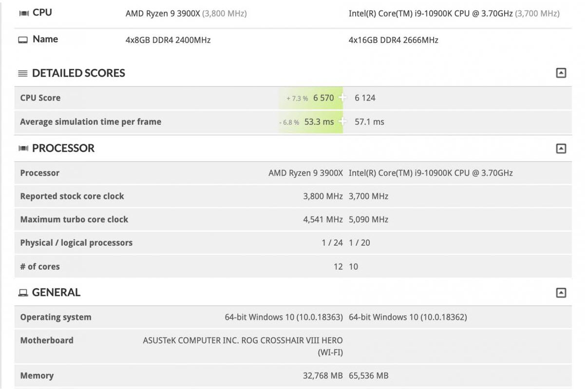Click the laptop icon beside Name

click(23, 40)
